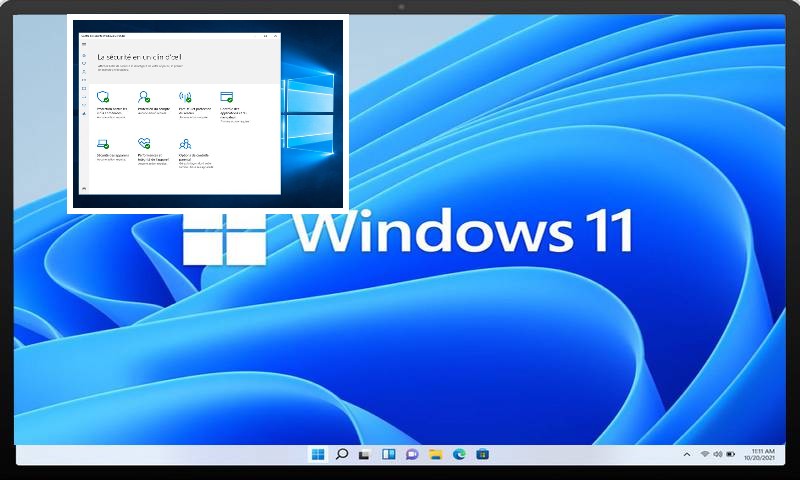The height and width of the screenshot is (480, 800).
Task: Open family options tile in Windows Security
Action: click(195, 153)
